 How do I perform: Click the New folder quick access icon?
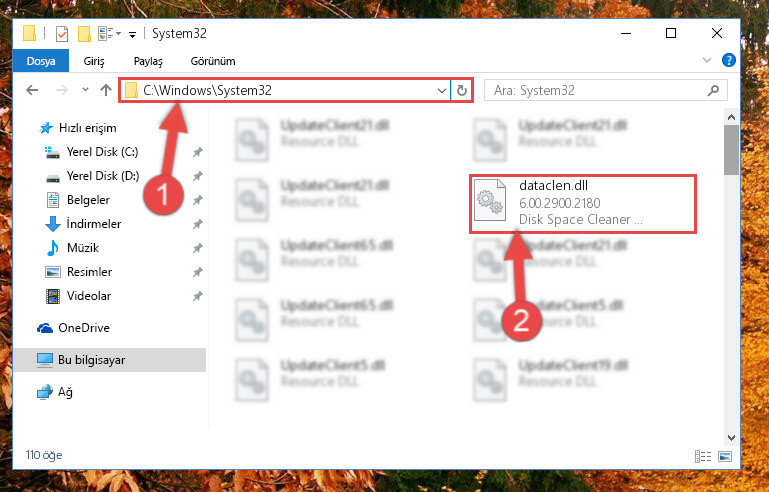pos(84,34)
